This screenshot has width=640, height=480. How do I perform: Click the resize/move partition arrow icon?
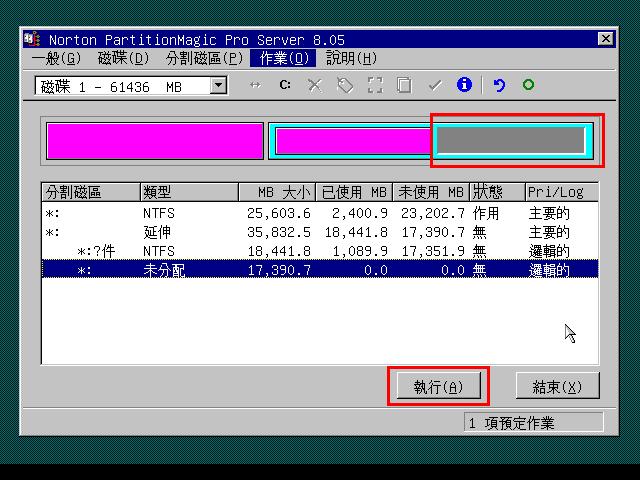255,85
